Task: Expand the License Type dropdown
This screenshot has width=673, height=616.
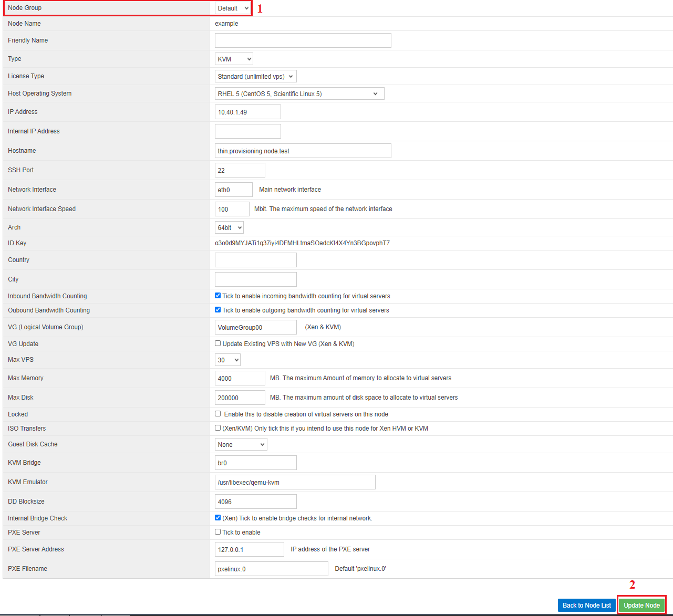Action: pyautogui.click(x=256, y=77)
